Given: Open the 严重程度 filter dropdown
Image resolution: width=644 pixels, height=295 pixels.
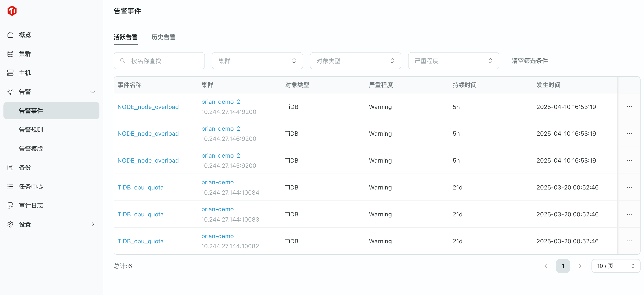Looking at the screenshot, I should click(x=454, y=61).
